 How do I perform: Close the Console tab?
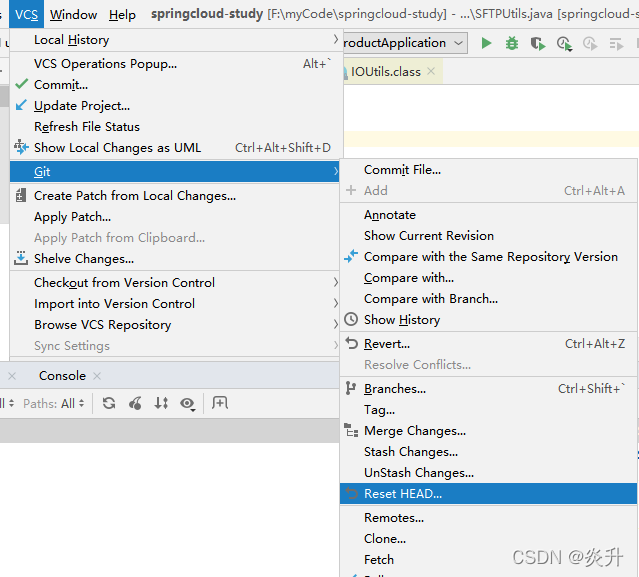coord(97,376)
